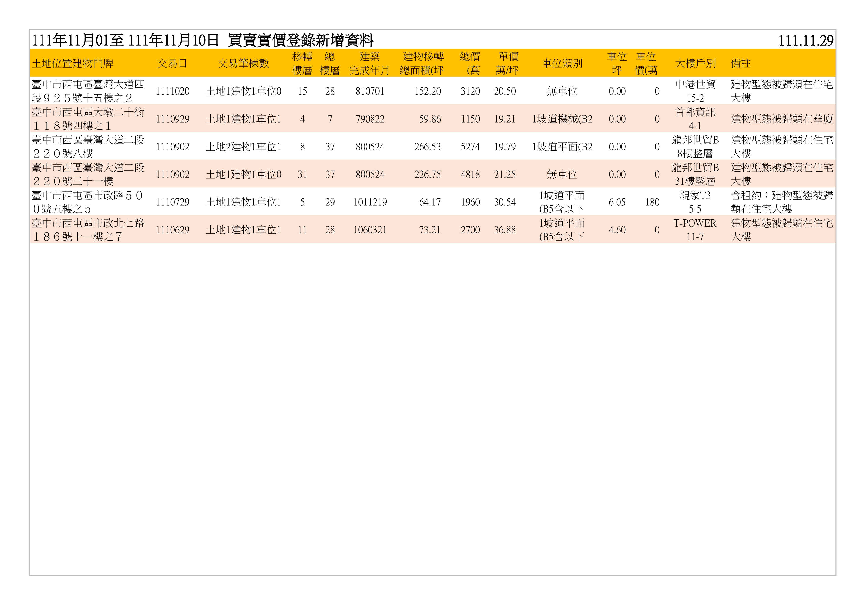The width and height of the screenshot is (868, 614).
Task: Select the 大樓戶別 column header
Action: [695, 63]
